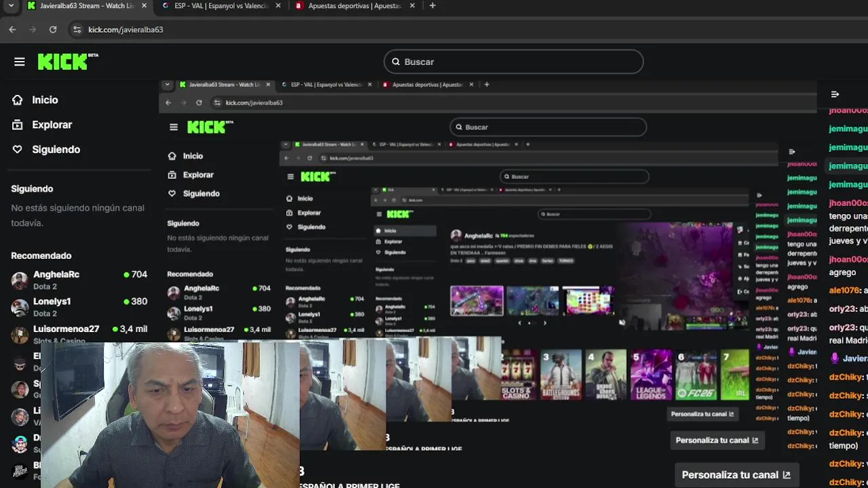Image resolution: width=868 pixels, height=488 pixels.
Task: Click the 704 viewer count beside AnghelaRc
Action: [139, 274]
